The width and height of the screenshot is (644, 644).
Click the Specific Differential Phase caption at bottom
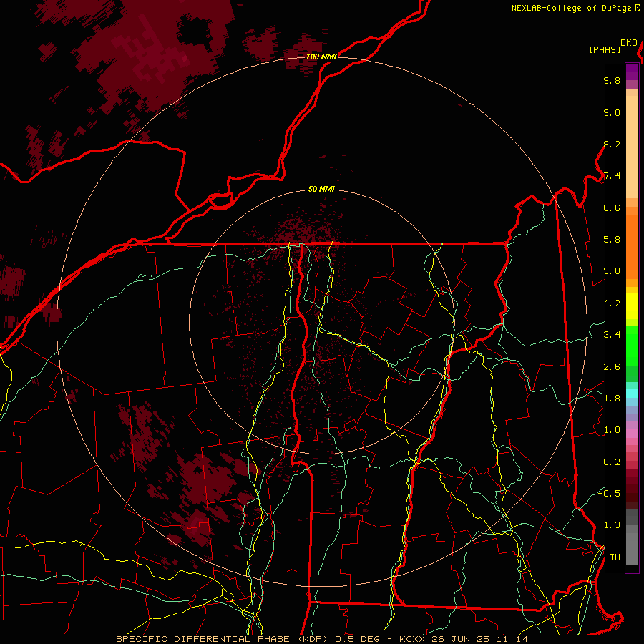click(321, 639)
